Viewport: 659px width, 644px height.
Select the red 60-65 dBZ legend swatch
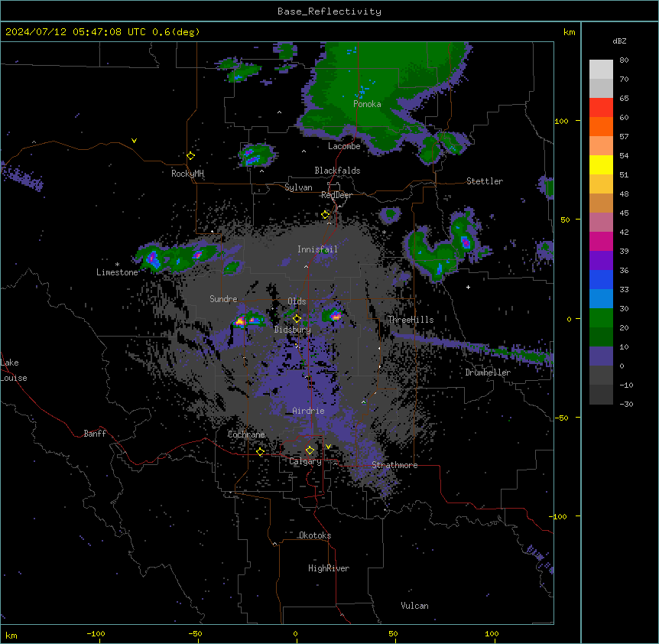pos(601,108)
